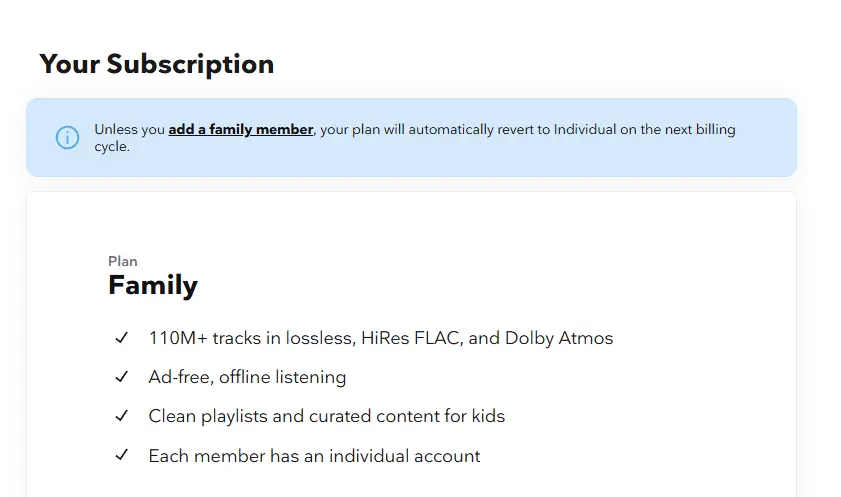The width and height of the screenshot is (841, 497).
Task: Click the Family plan name heading
Action: point(153,285)
